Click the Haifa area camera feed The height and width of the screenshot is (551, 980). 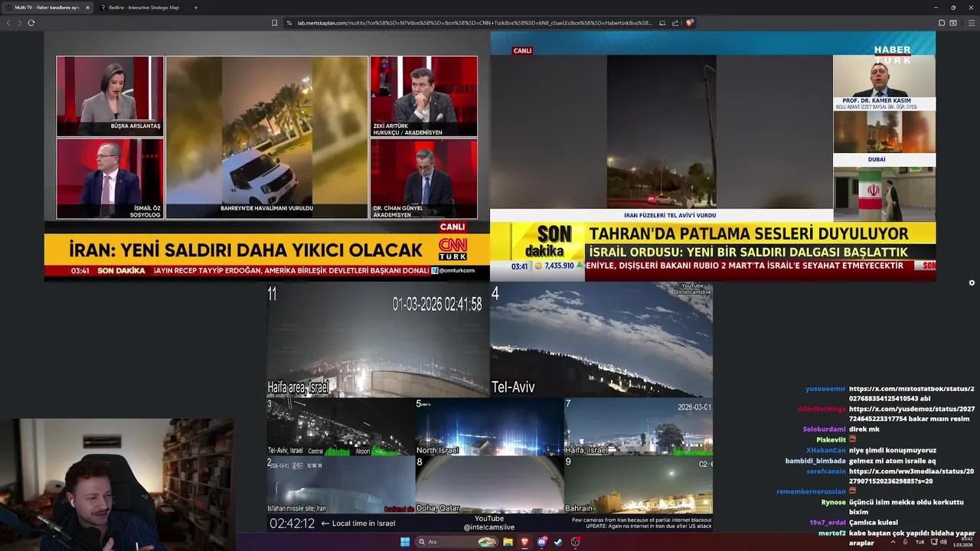(x=377, y=340)
